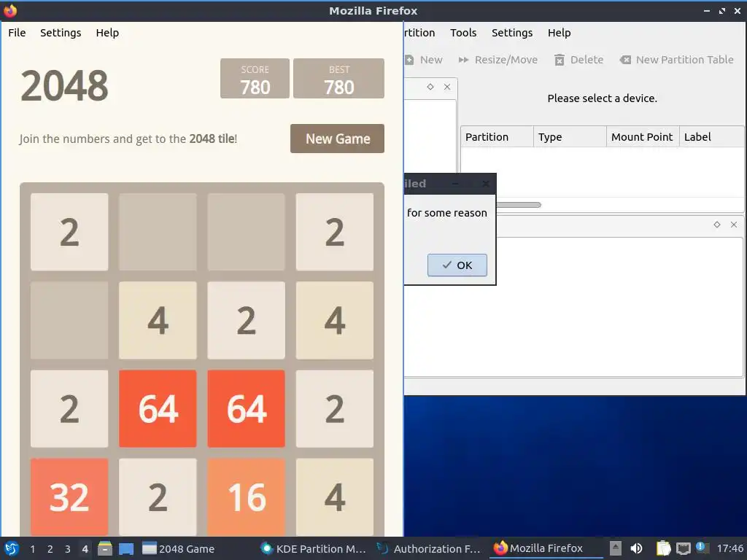Screen dimensions: 747x560
Task: Switch to virtual desktop 3
Action: coord(68,549)
